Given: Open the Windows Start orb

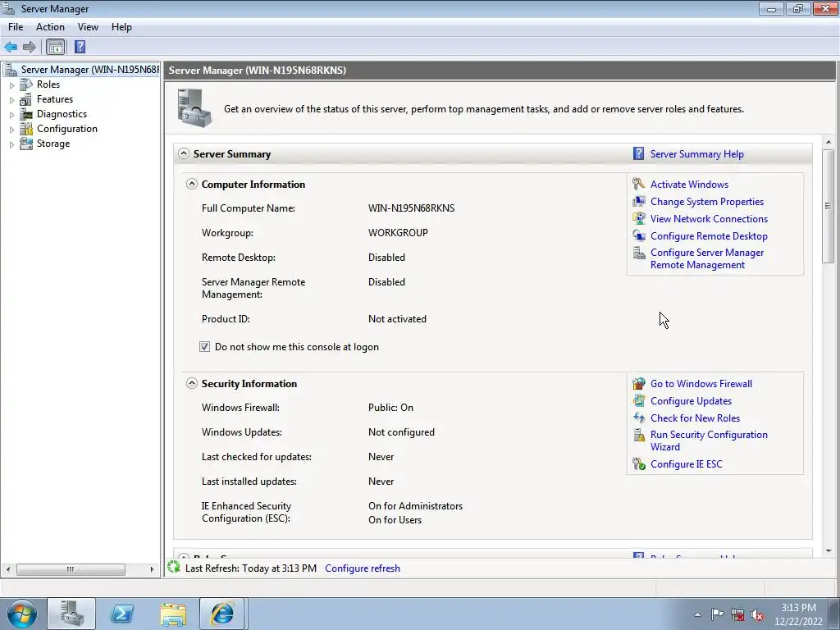Looking at the screenshot, I should coord(21,614).
